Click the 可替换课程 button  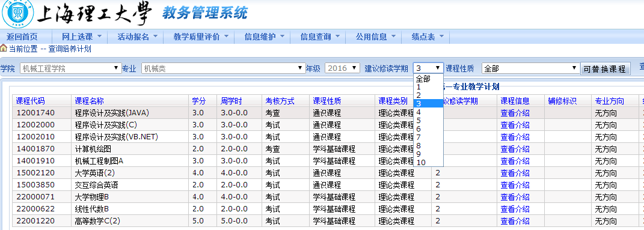(606, 69)
